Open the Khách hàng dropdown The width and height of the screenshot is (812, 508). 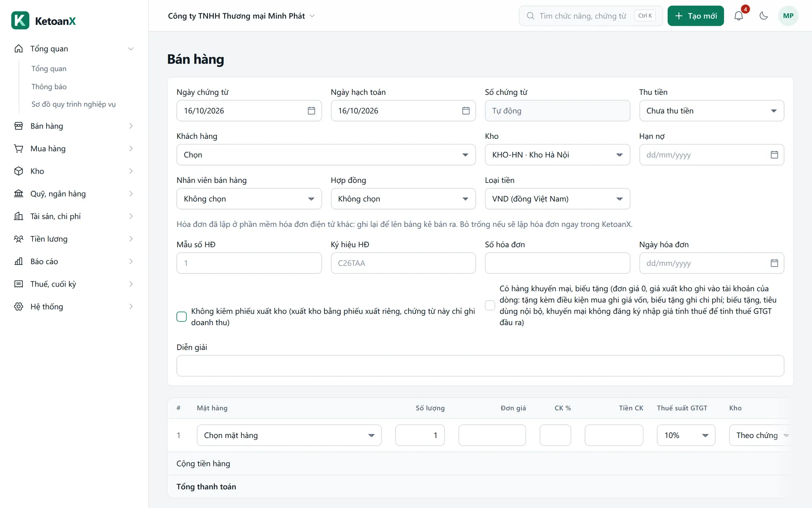coord(326,155)
